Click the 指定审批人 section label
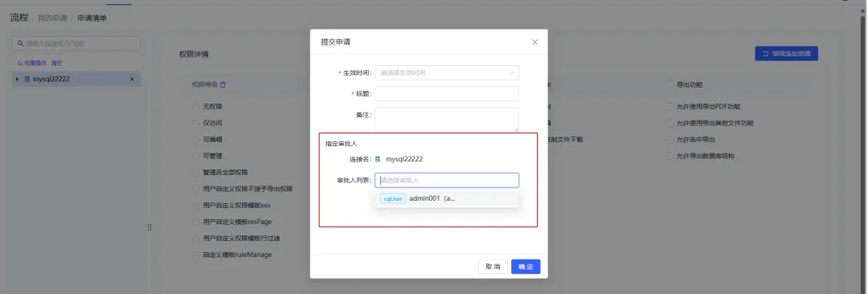This screenshot has width=868, height=294. click(341, 144)
